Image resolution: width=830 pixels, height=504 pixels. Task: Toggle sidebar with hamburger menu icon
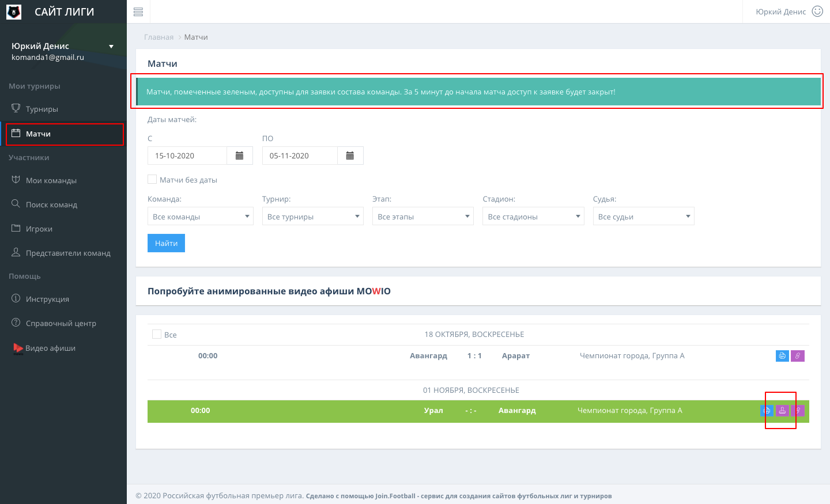(138, 12)
